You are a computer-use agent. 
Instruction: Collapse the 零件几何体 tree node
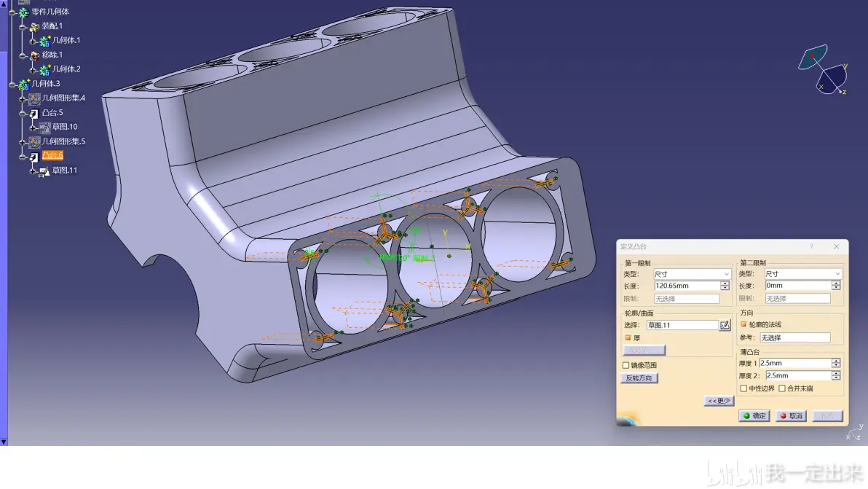(12, 12)
